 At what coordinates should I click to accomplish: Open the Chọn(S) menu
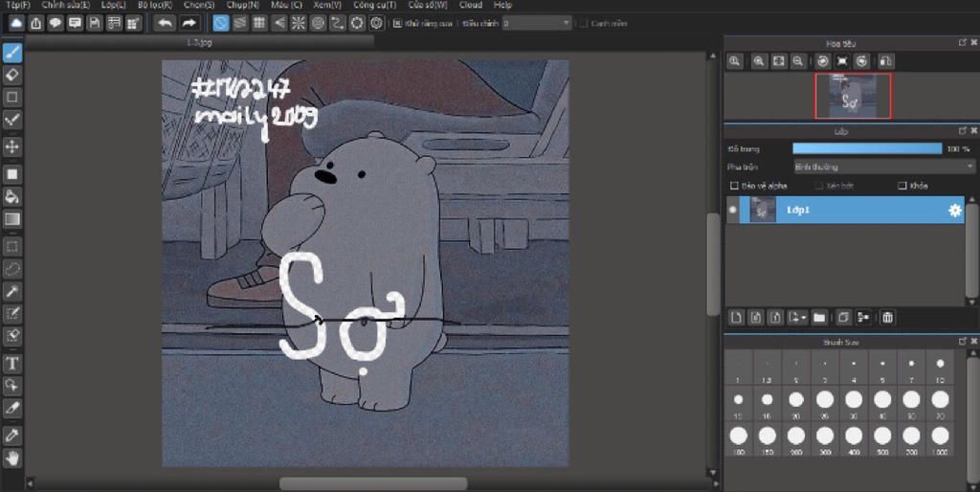tap(199, 5)
